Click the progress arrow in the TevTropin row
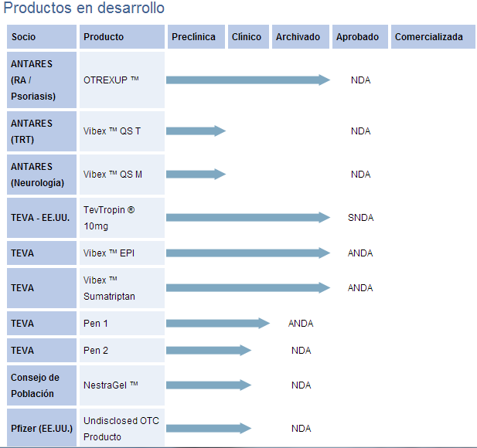Image resolution: width=477 pixels, height=448 pixels. 248,217
